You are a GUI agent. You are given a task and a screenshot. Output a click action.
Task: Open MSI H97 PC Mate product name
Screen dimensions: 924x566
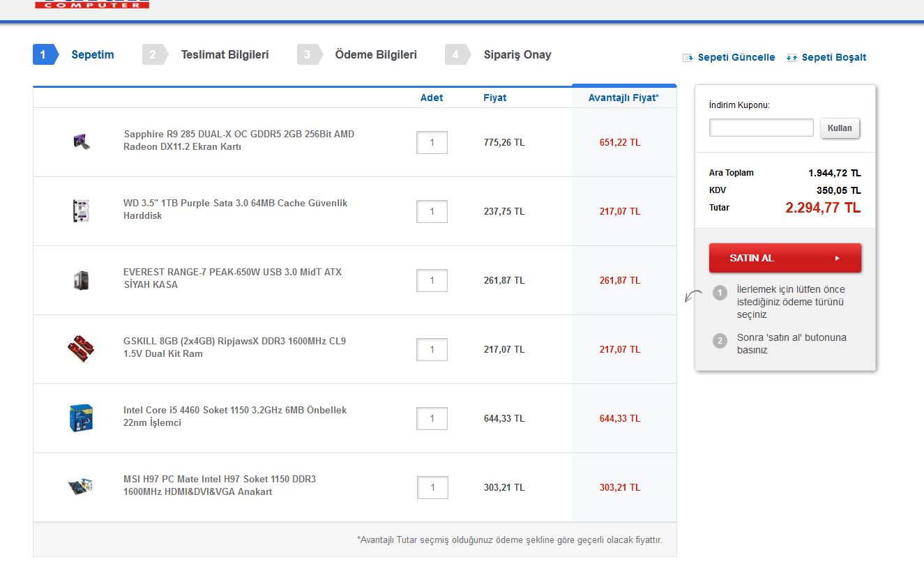220,485
